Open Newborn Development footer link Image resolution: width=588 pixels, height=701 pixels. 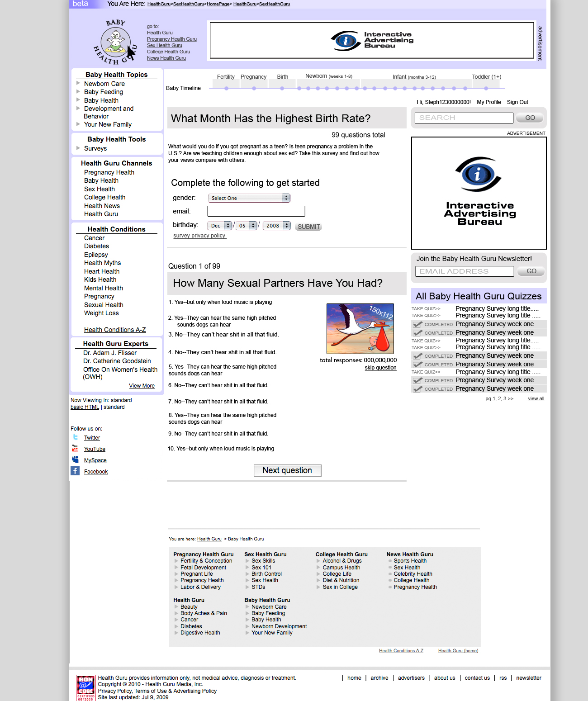[x=279, y=626]
